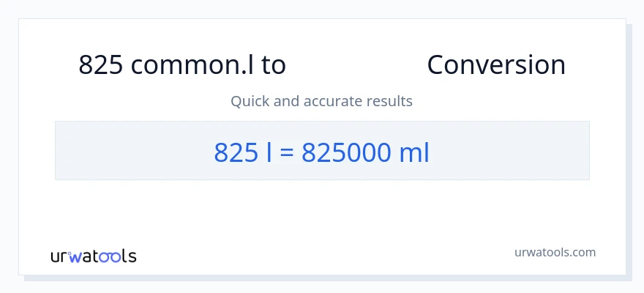Image resolution: width=644 pixels, height=293 pixels.
Task: Click the black 'ur' letters in the logo
Action: point(59,256)
